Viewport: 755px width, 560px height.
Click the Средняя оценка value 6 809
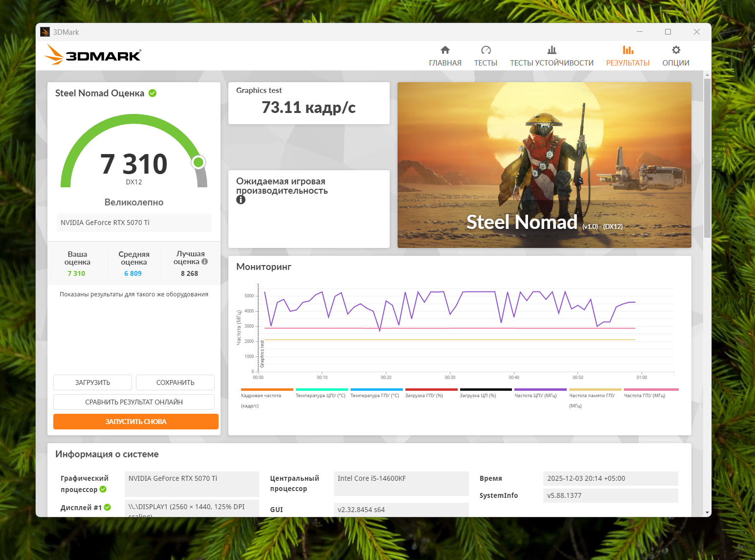133,273
